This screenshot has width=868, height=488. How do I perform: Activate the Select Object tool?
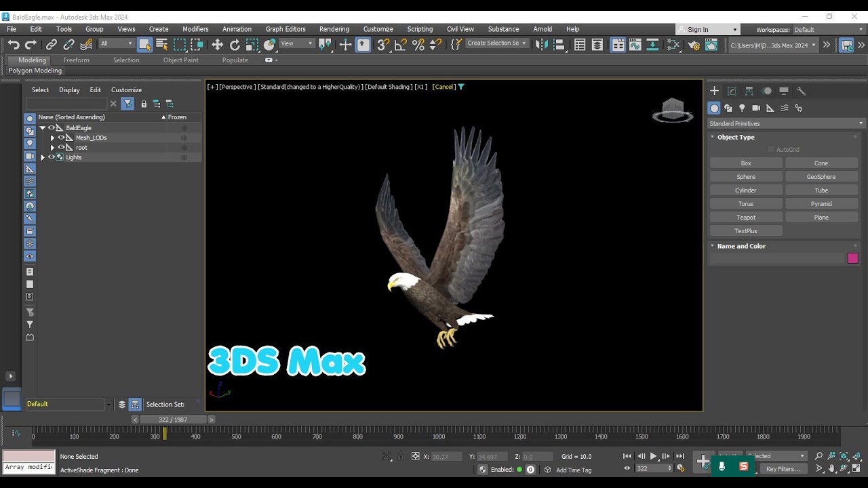[x=144, y=45]
